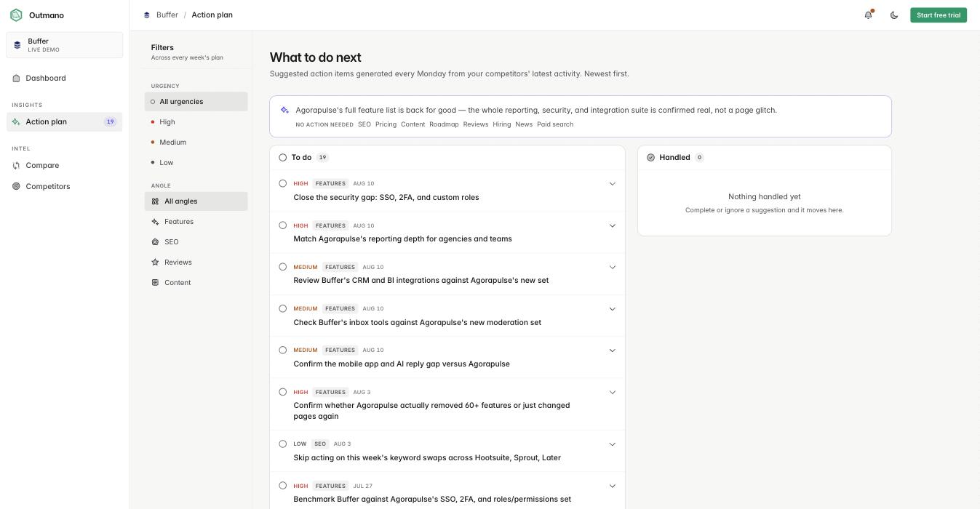Image resolution: width=980 pixels, height=509 pixels.
Task: Expand 'Confirm the mobile app and AI reply gap' chevron
Action: pyautogui.click(x=612, y=350)
